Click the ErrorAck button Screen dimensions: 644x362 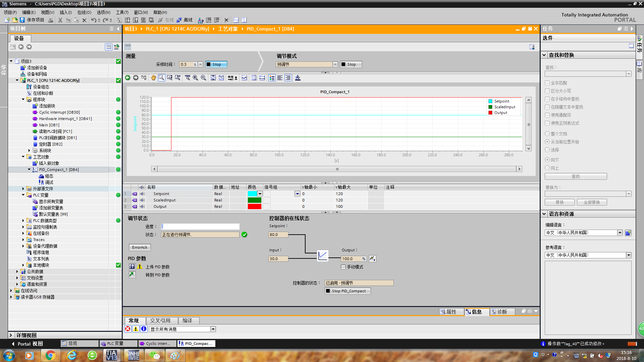[x=140, y=247]
